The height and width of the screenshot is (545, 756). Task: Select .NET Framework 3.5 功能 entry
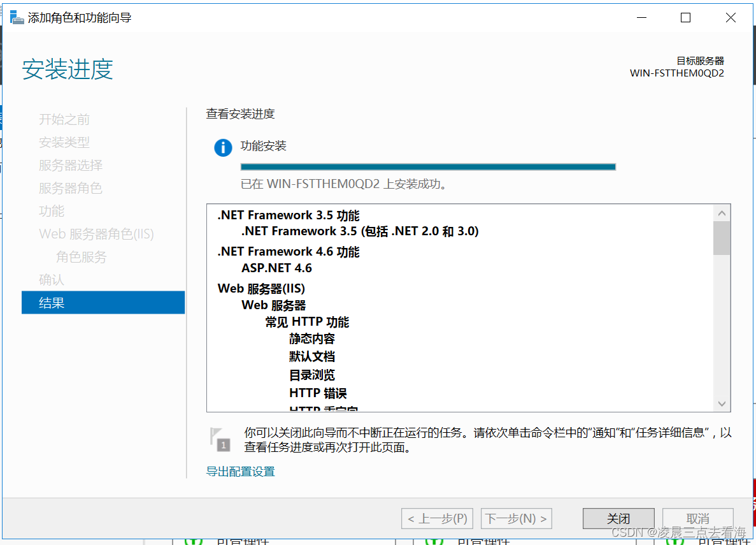pyautogui.click(x=289, y=215)
